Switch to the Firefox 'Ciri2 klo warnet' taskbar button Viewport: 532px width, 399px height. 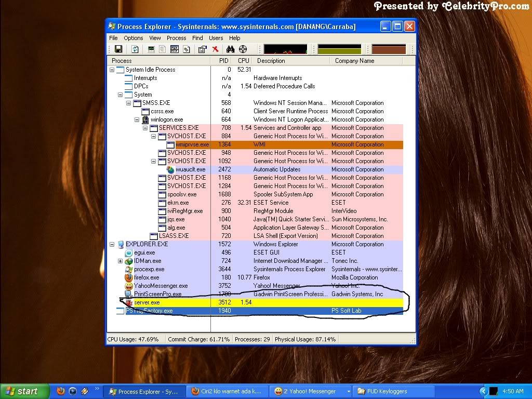pyautogui.click(x=228, y=392)
